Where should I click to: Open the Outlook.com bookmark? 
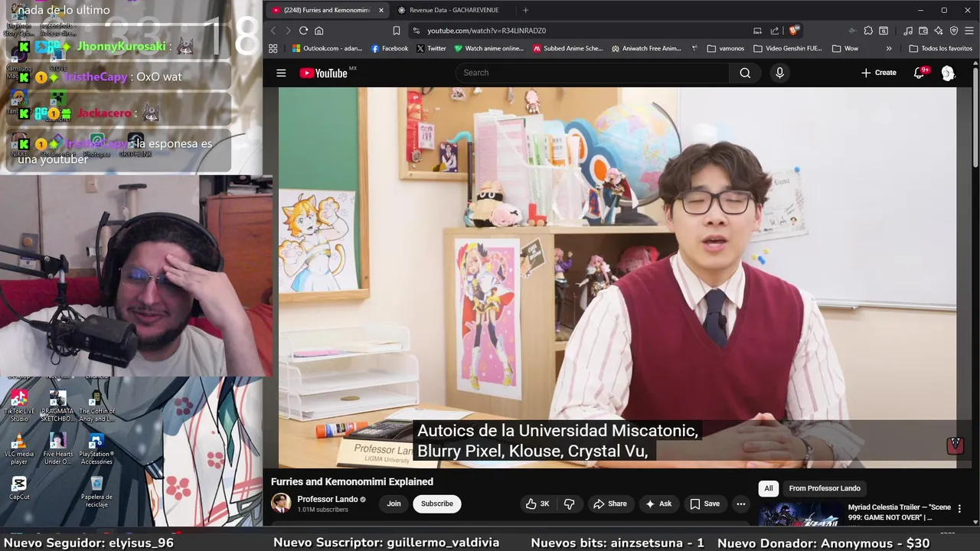click(x=327, y=48)
